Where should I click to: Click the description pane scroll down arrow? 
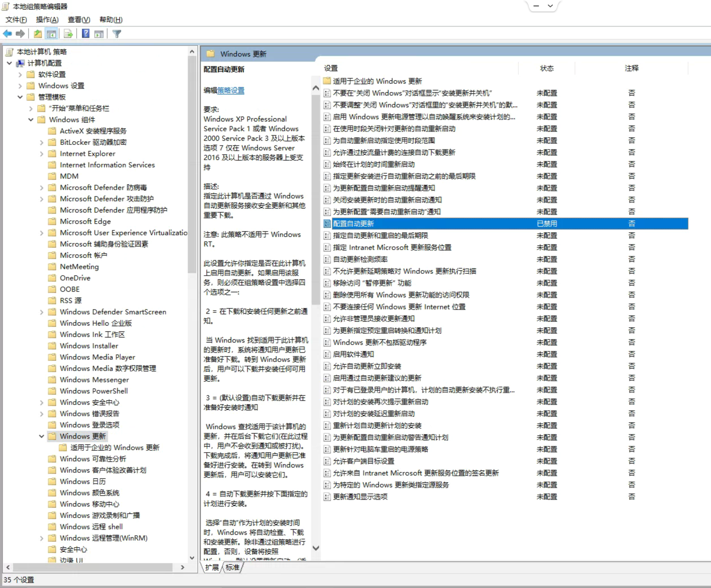(x=316, y=548)
